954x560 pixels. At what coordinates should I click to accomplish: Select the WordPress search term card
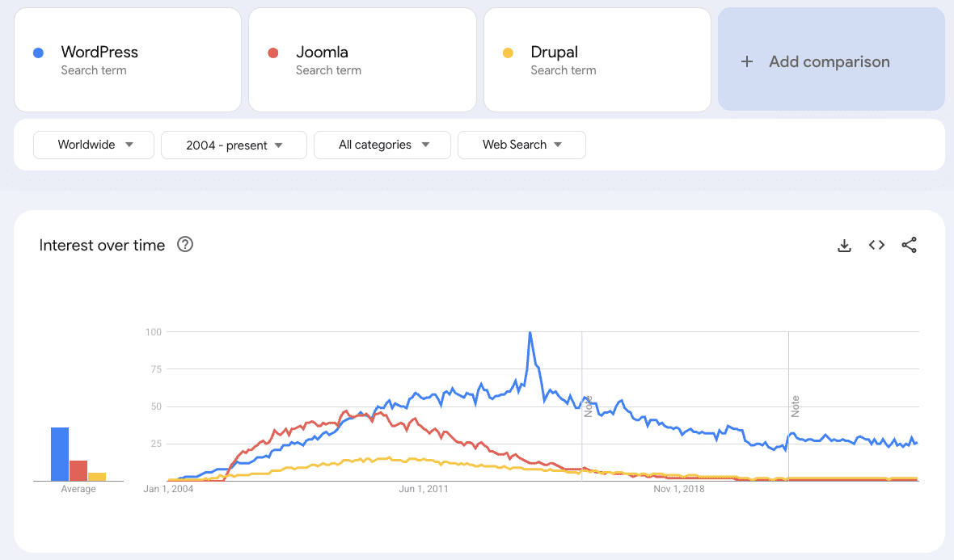128,60
